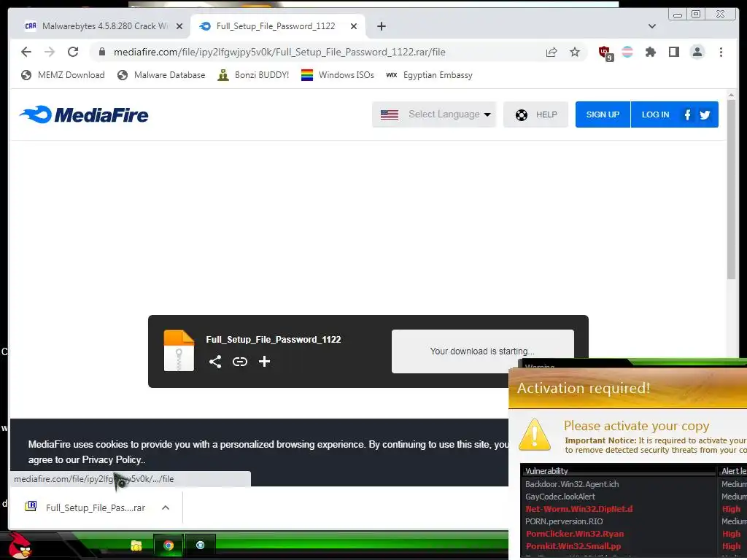747x560 pixels.
Task: Click the striped flag extension icon
Action: tap(627, 52)
